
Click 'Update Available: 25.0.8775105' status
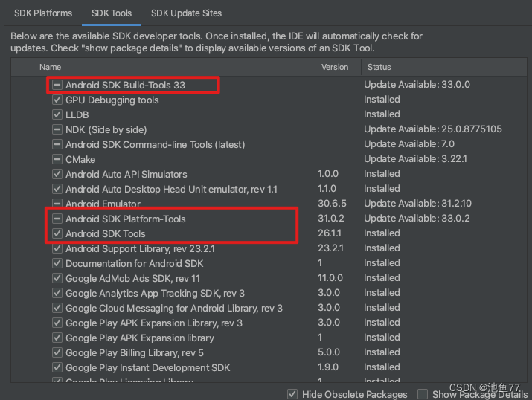pos(433,129)
